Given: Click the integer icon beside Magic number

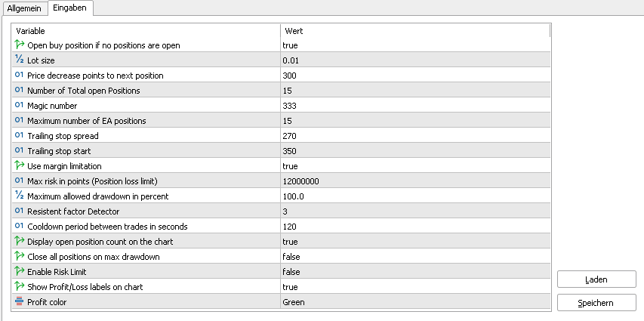Looking at the screenshot, I should click(19, 106).
